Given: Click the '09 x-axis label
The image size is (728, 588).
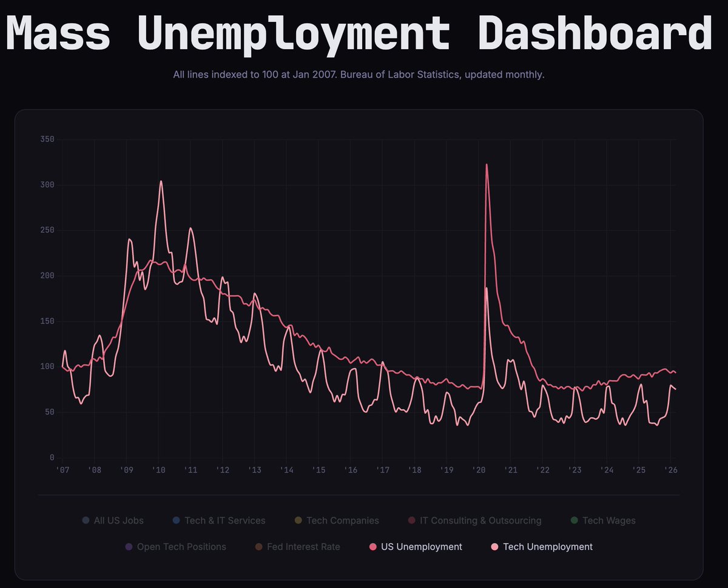Looking at the screenshot, I should pos(126,470).
